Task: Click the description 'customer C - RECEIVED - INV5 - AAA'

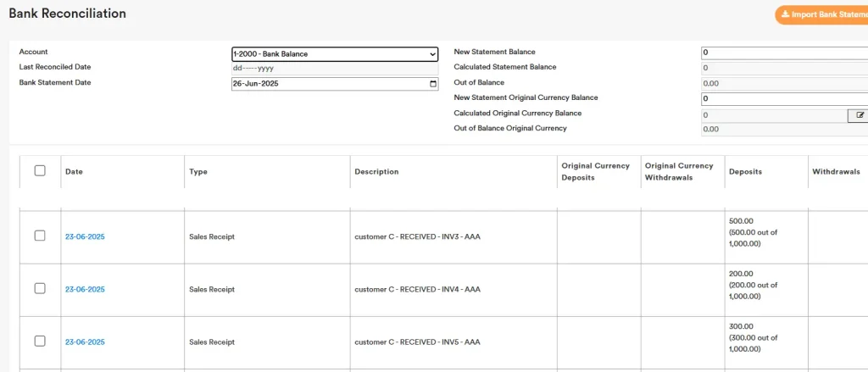Action: click(417, 342)
